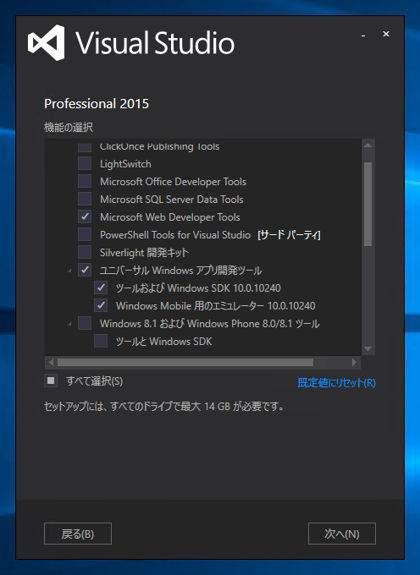
Task: Click the 機能の選択 section label
Action: coord(69,127)
